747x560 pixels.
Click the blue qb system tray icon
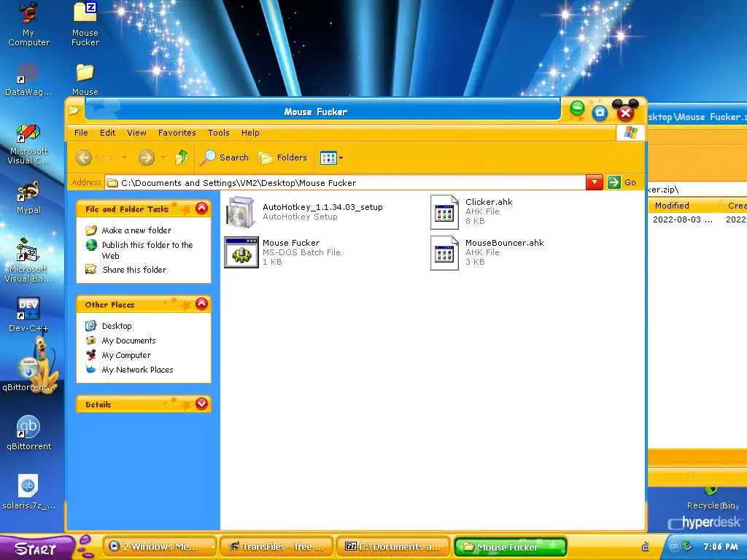[x=674, y=546]
